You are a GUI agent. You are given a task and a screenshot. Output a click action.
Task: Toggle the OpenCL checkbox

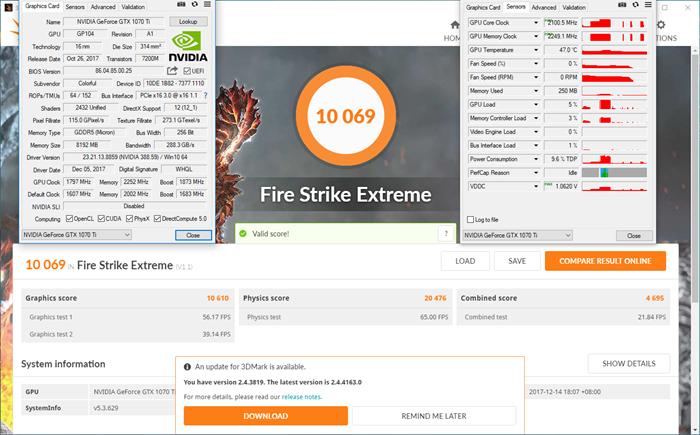coord(69,218)
